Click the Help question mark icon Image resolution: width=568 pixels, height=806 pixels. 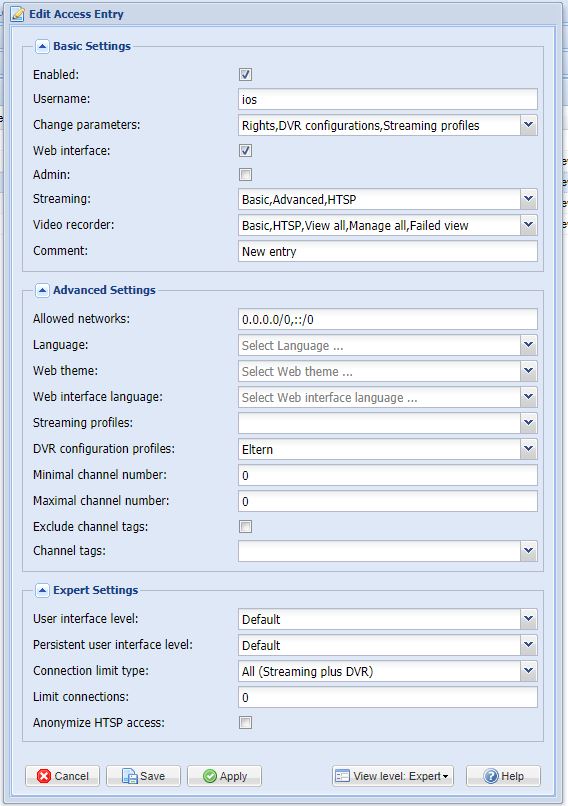[x=491, y=776]
